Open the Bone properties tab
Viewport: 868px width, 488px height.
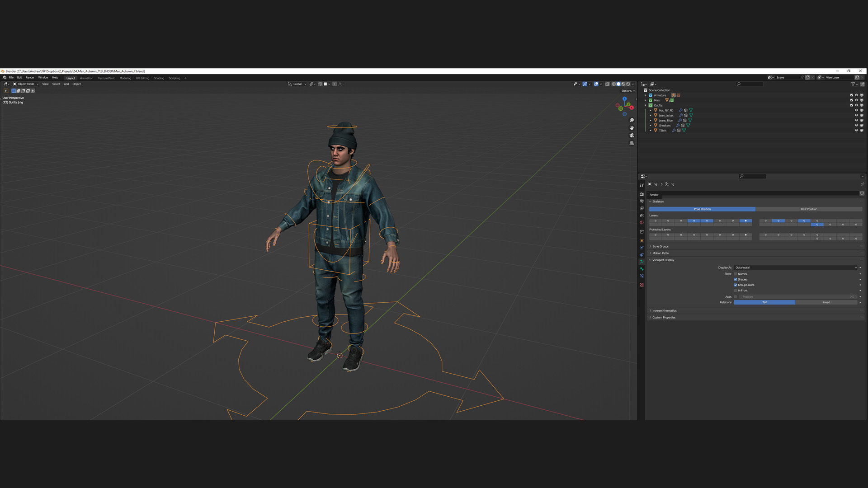click(642, 269)
